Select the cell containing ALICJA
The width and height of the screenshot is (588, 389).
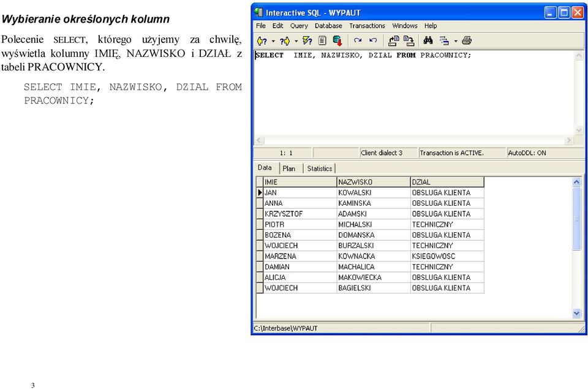300,278
